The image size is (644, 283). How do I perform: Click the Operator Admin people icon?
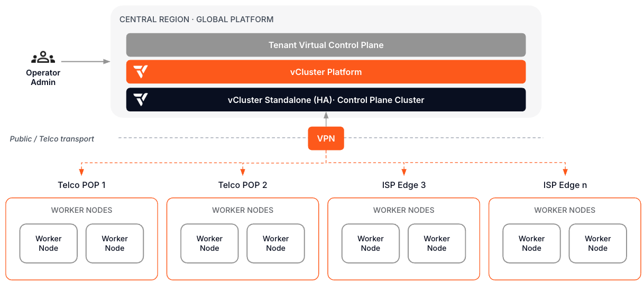[x=43, y=58]
